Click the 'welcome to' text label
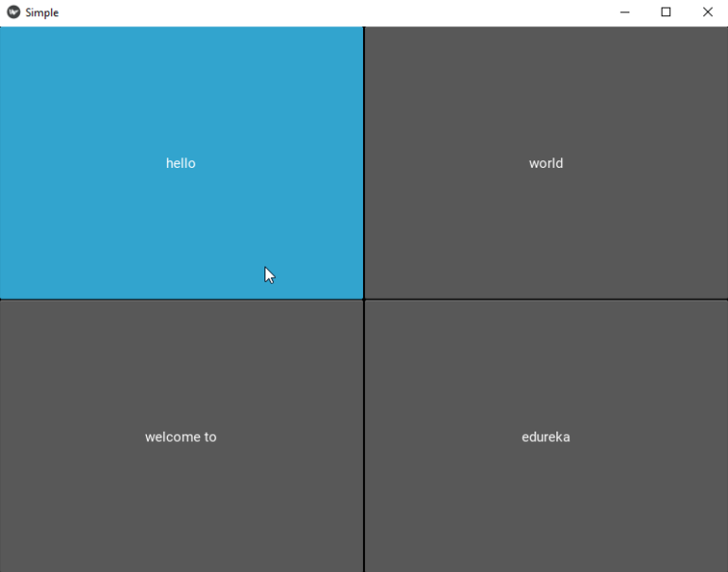This screenshot has height=572, width=728. 180,437
